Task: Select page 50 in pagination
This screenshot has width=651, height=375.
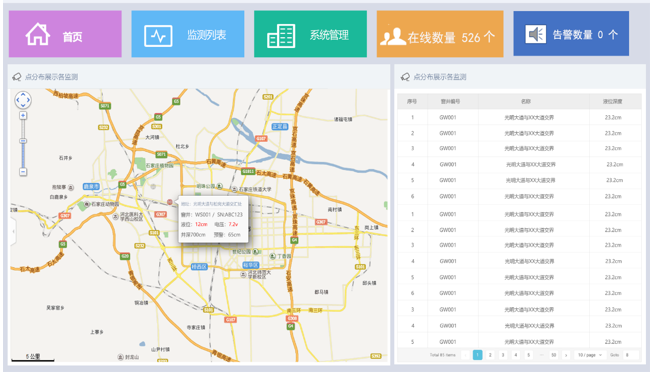Action: point(553,355)
